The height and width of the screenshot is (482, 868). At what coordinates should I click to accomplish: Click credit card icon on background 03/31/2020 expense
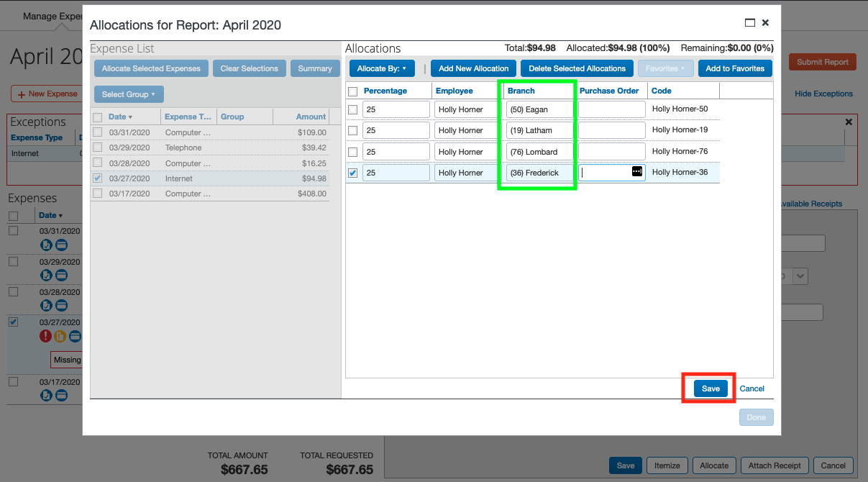tap(62, 245)
